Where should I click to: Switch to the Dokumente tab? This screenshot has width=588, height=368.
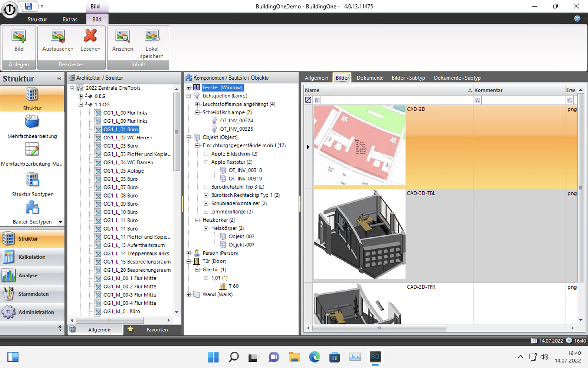click(370, 78)
